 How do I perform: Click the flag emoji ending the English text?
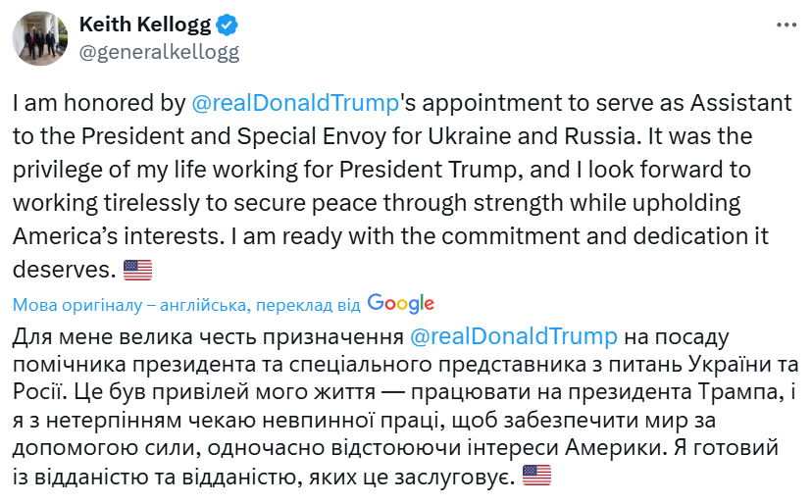point(138,271)
